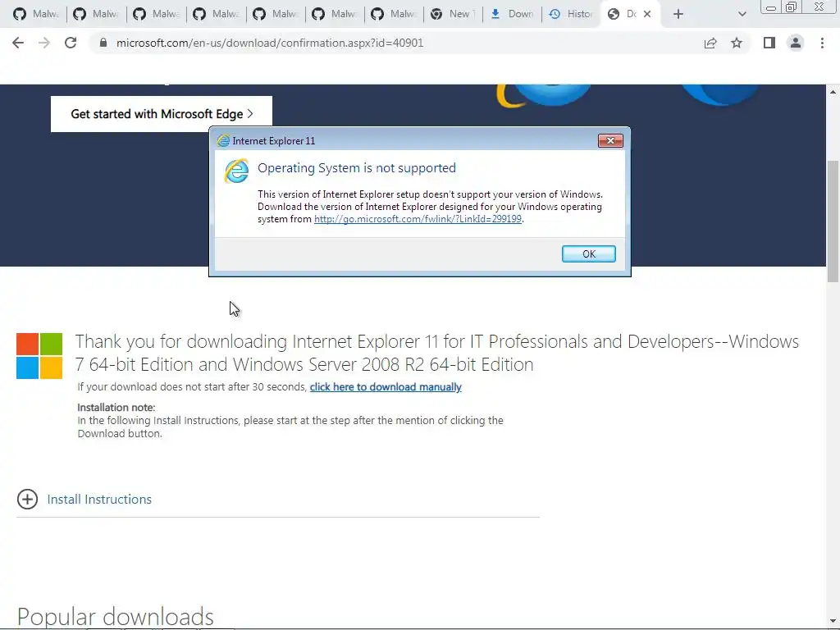Image resolution: width=840 pixels, height=630 pixels.
Task: Switch to the Downloads tab
Action: pyautogui.click(x=512, y=14)
